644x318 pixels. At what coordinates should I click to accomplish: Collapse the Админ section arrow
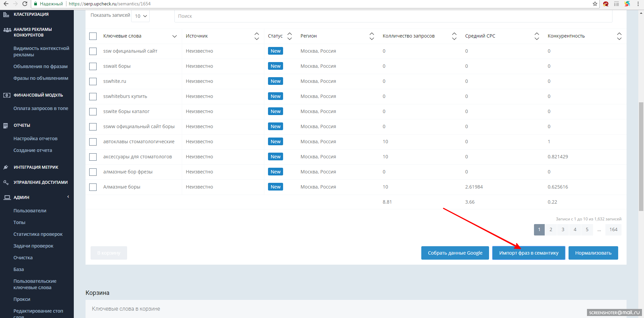click(x=68, y=197)
